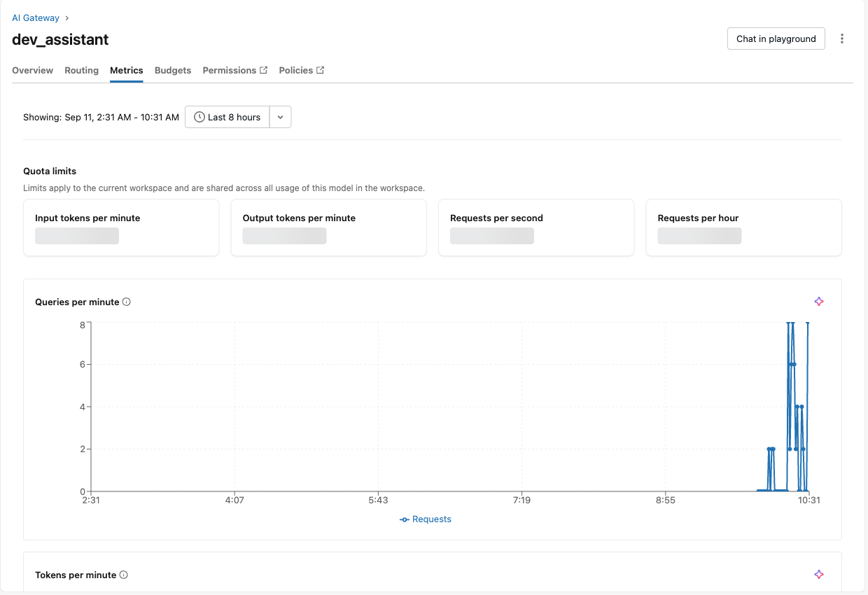Click the info icon beside Queries per minute

pos(127,302)
